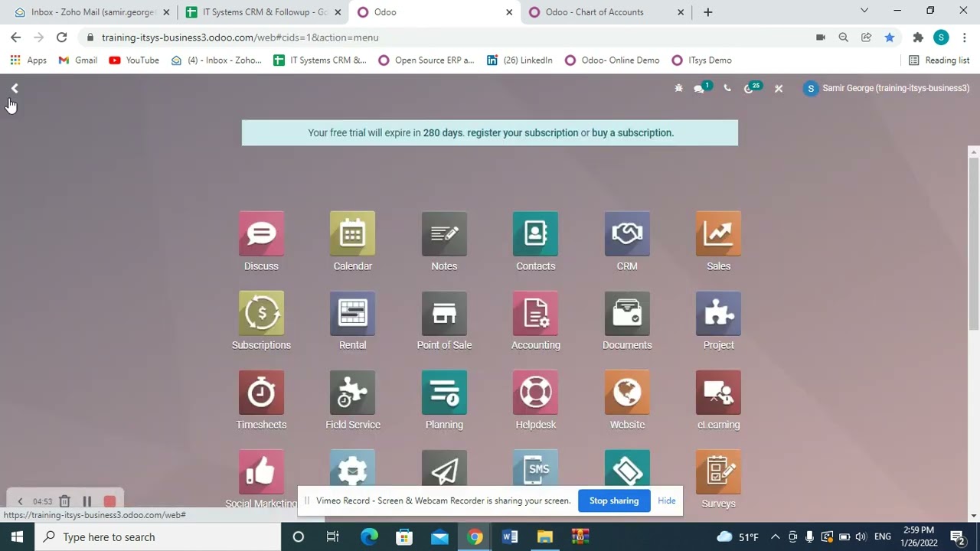
Task: Click the Windows taskbar search box
Action: point(158,537)
